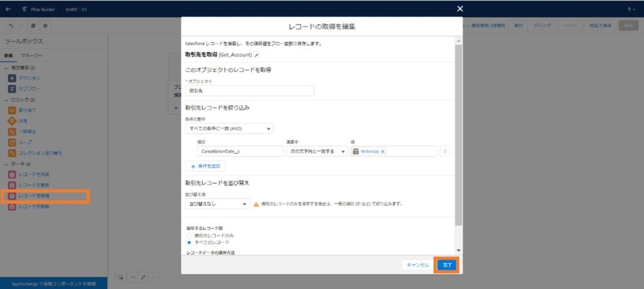Click the オブジェクト input with 取引先
The width and height of the screenshot is (644, 289).
click(x=249, y=90)
